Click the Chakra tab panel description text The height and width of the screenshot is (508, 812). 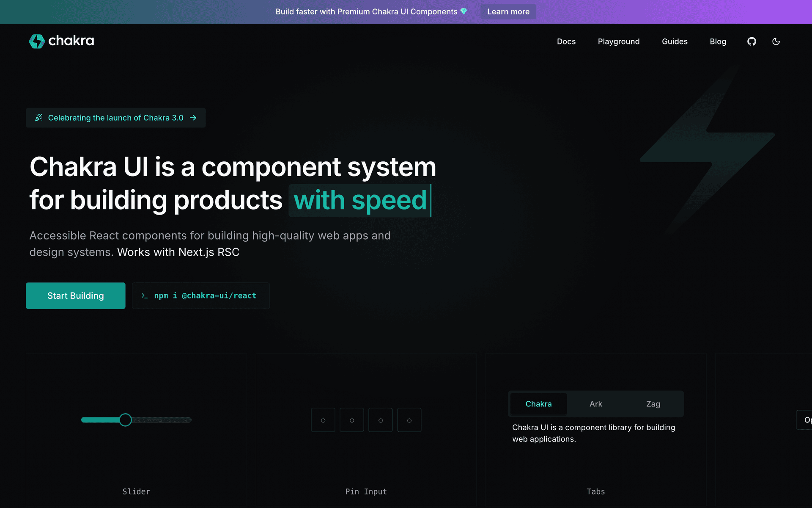(594, 433)
